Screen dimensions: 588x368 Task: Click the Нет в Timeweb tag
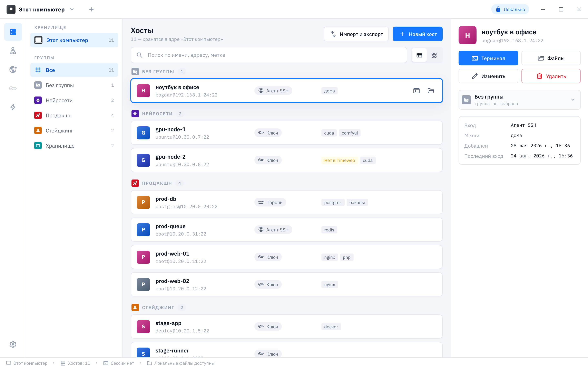[340, 160]
